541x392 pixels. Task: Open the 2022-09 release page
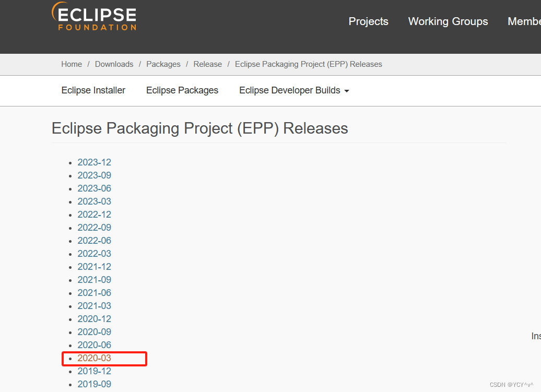point(94,227)
